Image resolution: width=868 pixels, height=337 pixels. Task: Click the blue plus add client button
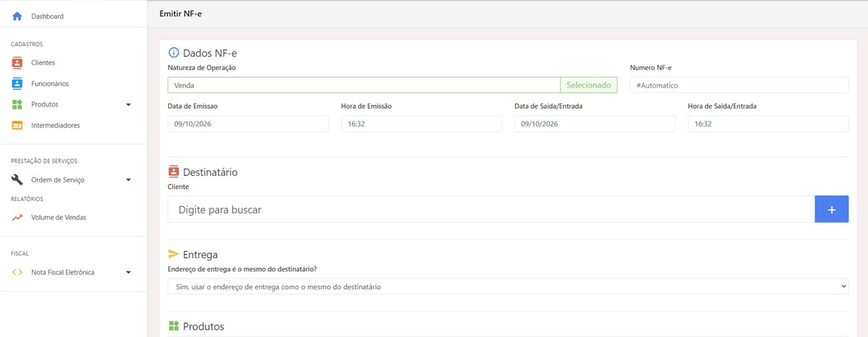coord(832,209)
